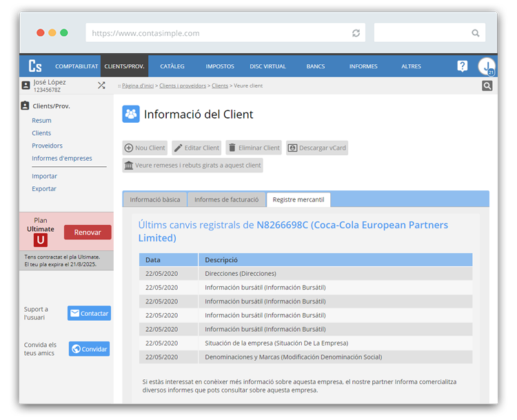Click the Clients breadcrumb link
This screenshot has width=517, height=420.
click(x=220, y=86)
